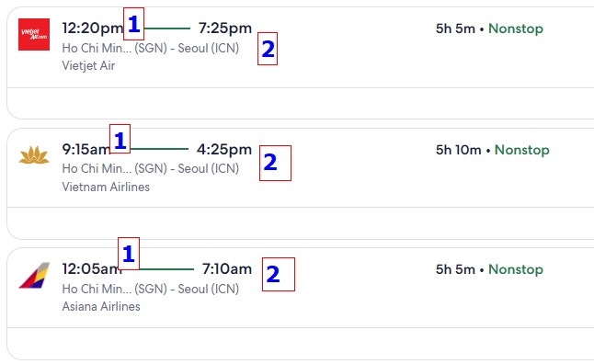Click Nonstop label on Vietjet flight
594x364 pixels.
[516, 28]
